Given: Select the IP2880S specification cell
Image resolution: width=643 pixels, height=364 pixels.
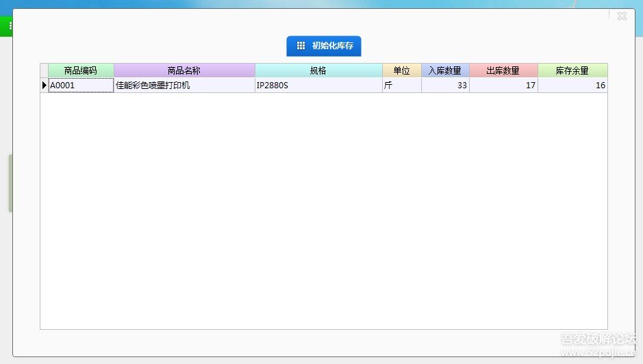Looking at the screenshot, I should [318, 86].
